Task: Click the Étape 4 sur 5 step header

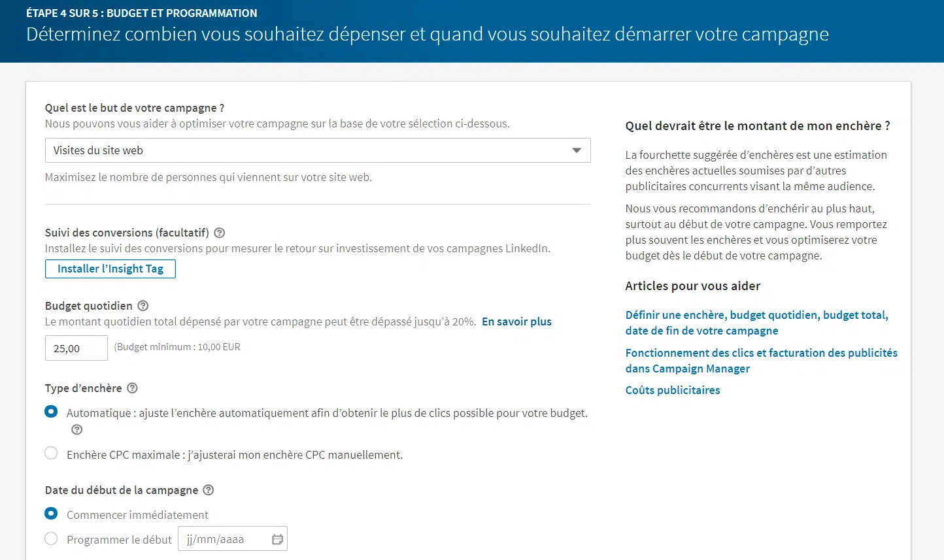Action: click(142, 13)
